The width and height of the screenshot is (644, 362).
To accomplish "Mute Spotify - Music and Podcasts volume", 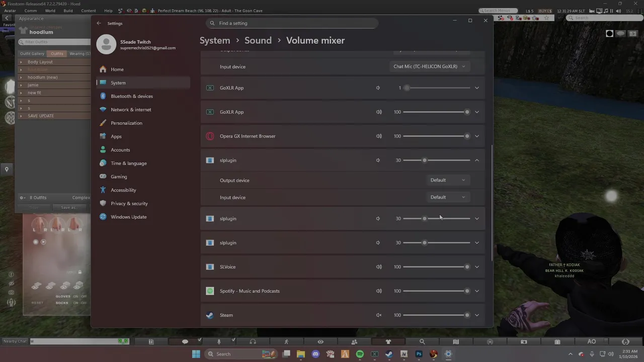I will click(x=379, y=291).
